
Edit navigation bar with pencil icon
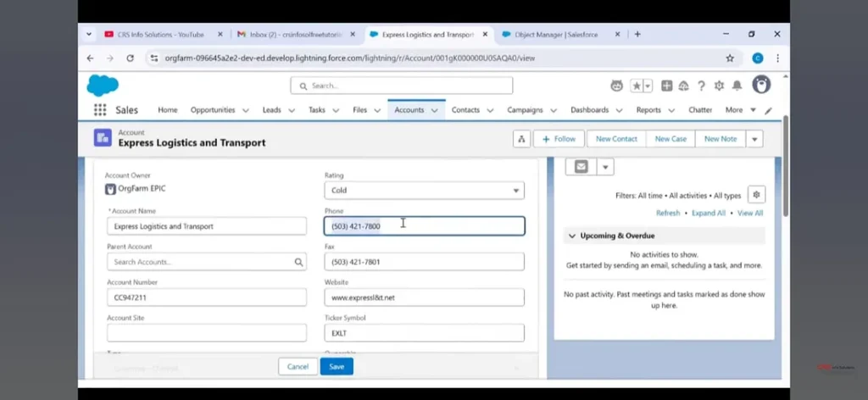pos(769,110)
